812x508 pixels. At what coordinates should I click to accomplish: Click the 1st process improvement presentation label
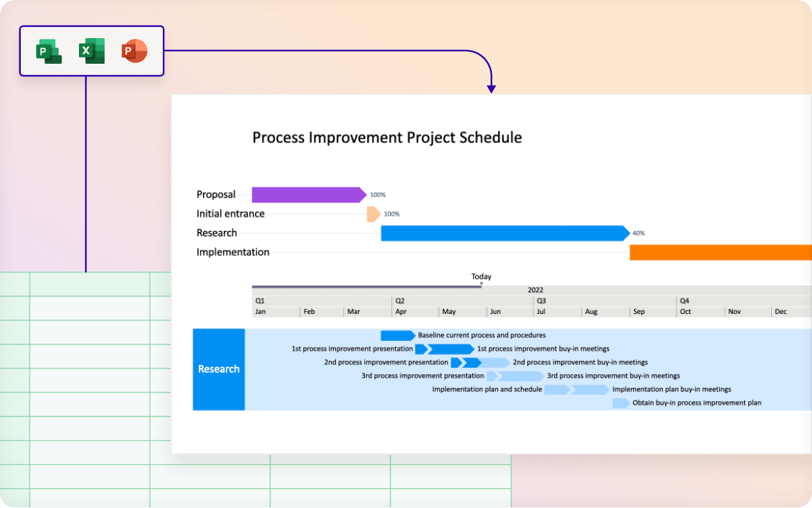click(x=352, y=349)
